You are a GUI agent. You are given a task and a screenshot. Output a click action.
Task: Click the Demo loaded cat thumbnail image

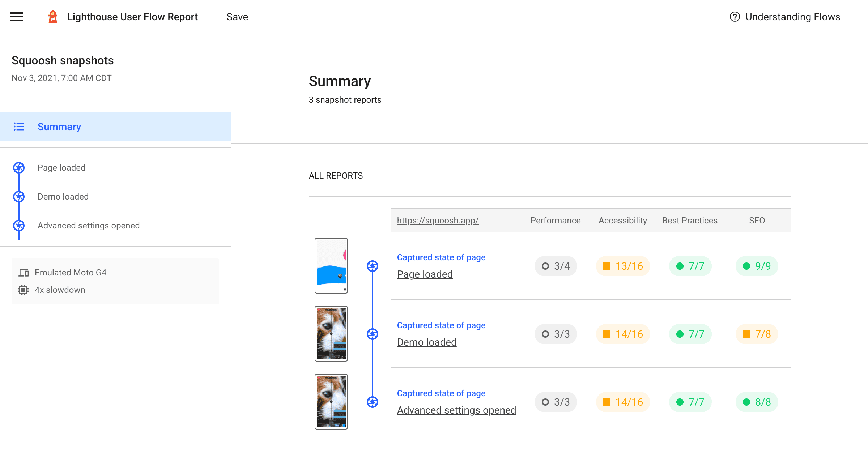331,333
